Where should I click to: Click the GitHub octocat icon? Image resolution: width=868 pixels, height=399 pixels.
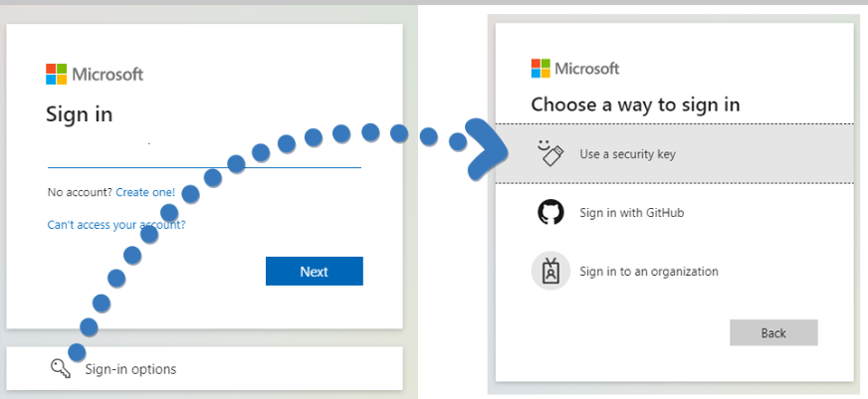[x=550, y=212]
